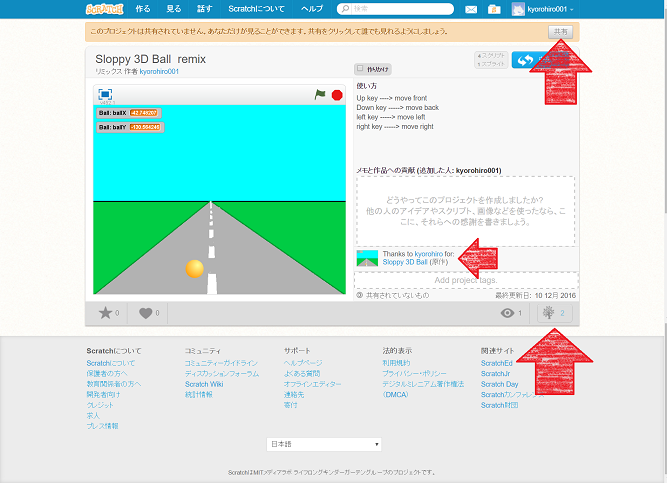667x483 pixels.
Task: Open footer link 保護者の方へ
Action: point(107,373)
